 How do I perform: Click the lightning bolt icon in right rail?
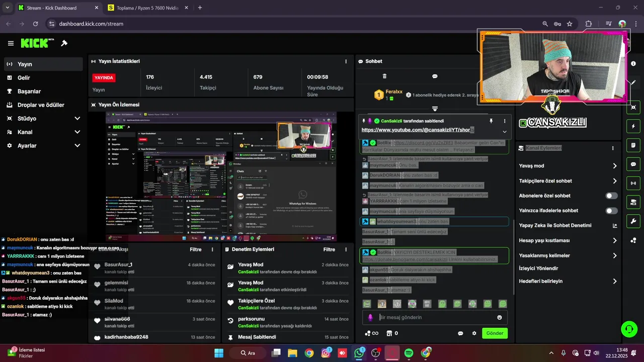(633, 126)
